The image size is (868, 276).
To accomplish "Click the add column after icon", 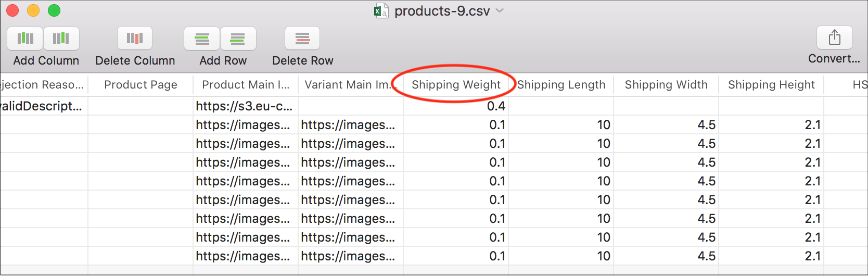I will tap(61, 38).
